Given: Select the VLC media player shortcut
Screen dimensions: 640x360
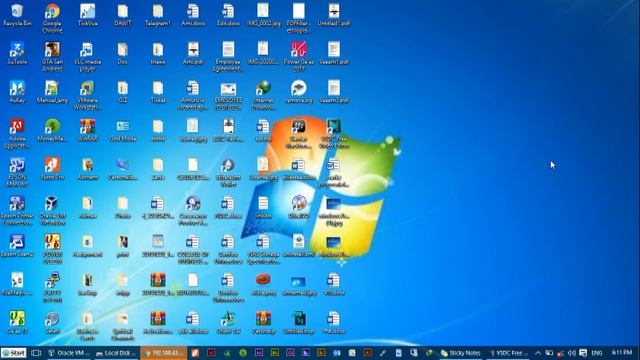Looking at the screenshot, I should click(x=87, y=57).
